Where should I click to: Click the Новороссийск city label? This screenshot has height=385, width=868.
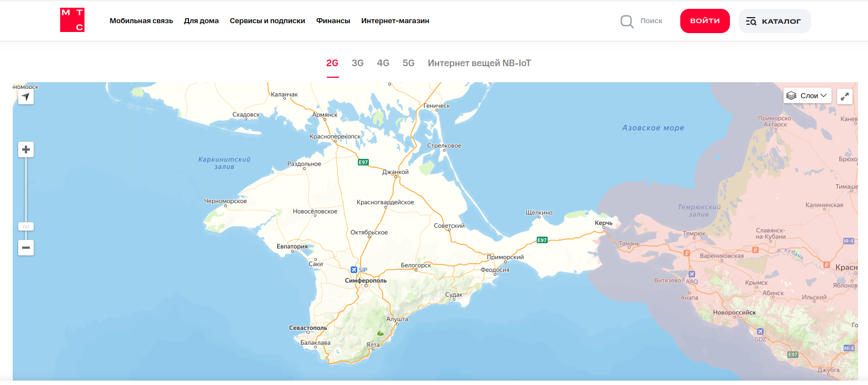click(x=734, y=312)
